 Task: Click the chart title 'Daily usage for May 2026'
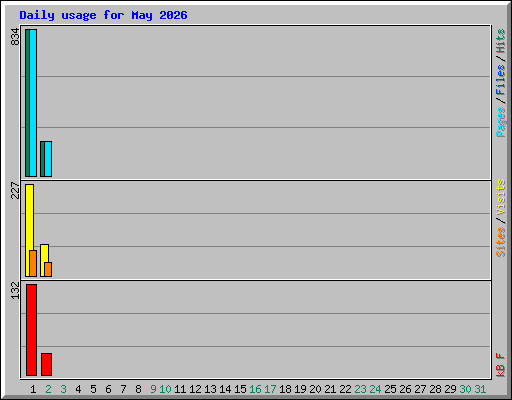(x=103, y=15)
